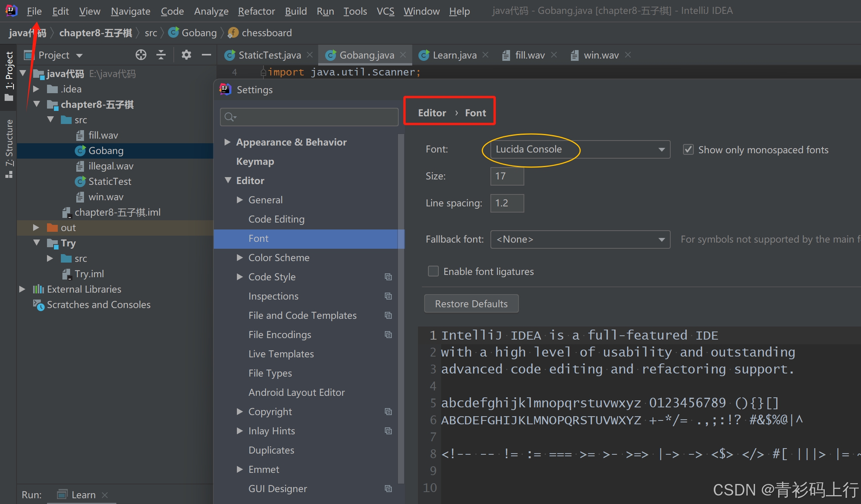Select Keymap in Settings tree
Screen dimensions: 861x504
pos(255,161)
